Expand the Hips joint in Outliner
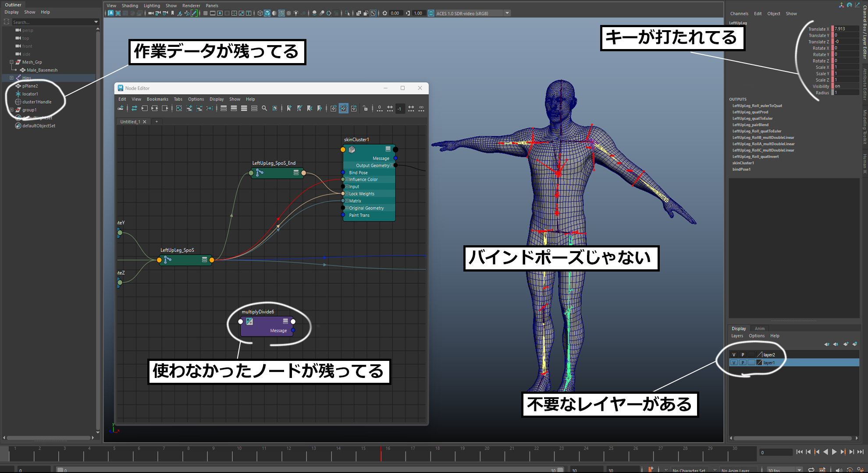This screenshot has height=473, width=868. [x=11, y=78]
